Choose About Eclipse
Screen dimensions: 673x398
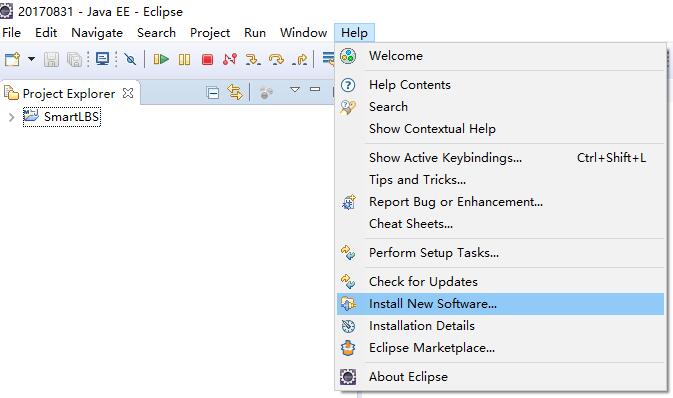pos(500,377)
